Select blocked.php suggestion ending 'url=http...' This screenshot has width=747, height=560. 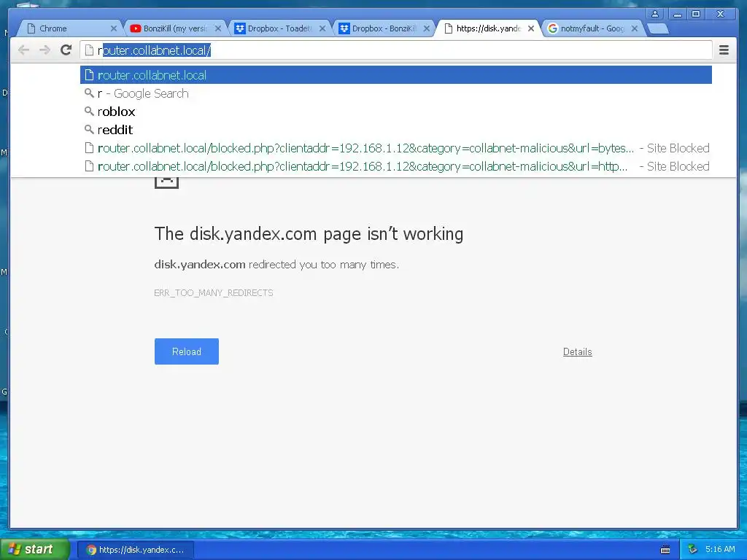[x=396, y=166]
